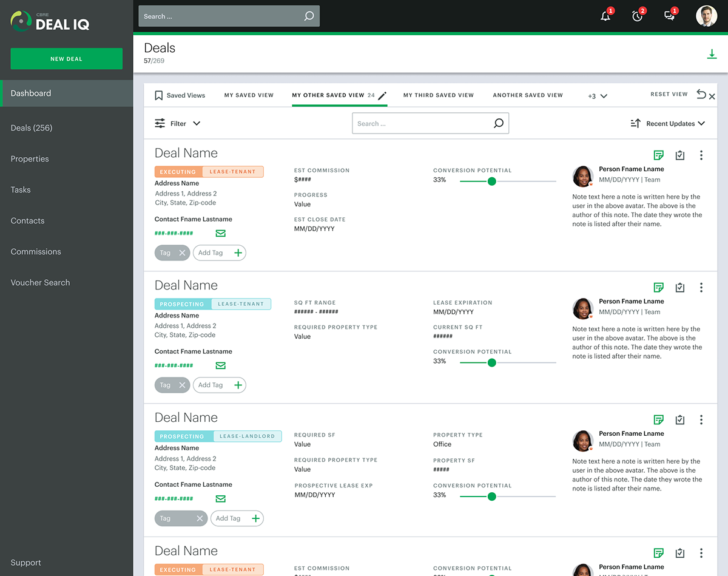Viewport: 728px width, 576px height.
Task: Open tasks clipboard icon on Prospecting Lease-Tenant deal
Action: pyautogui.click(x=680, y=288)
